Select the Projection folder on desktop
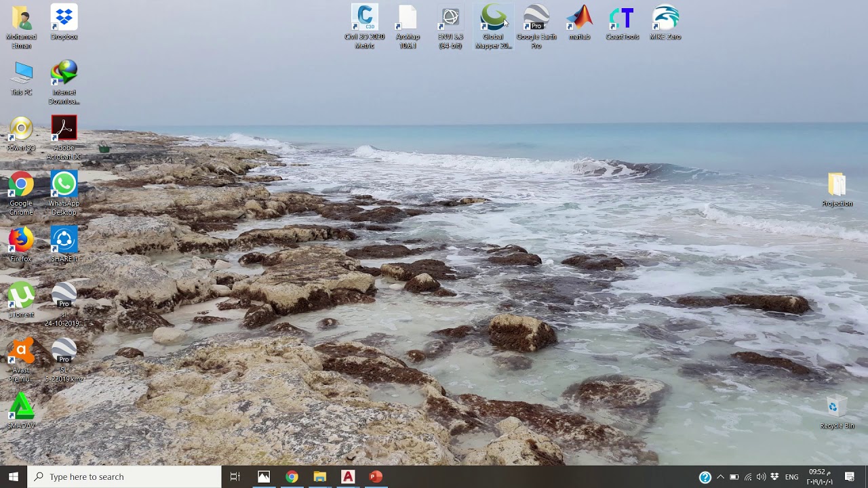The image size is (868, 488). [837, 190]
